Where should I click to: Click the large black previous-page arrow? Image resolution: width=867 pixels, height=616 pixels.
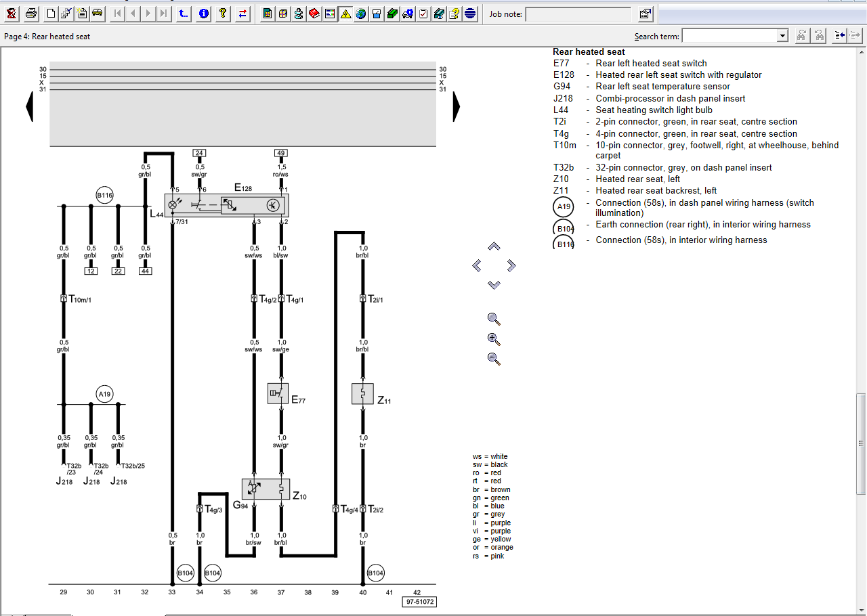[x=29, y=106]
